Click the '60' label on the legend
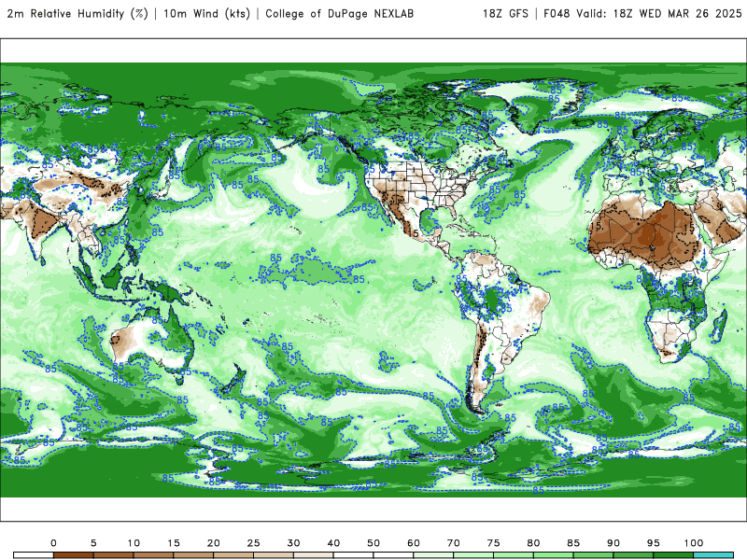Screen dimensions: 747x560 414,543
